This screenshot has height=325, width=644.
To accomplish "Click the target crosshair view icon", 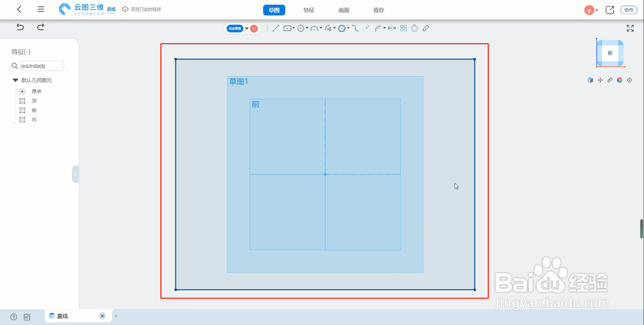I will tap(630, 80).
